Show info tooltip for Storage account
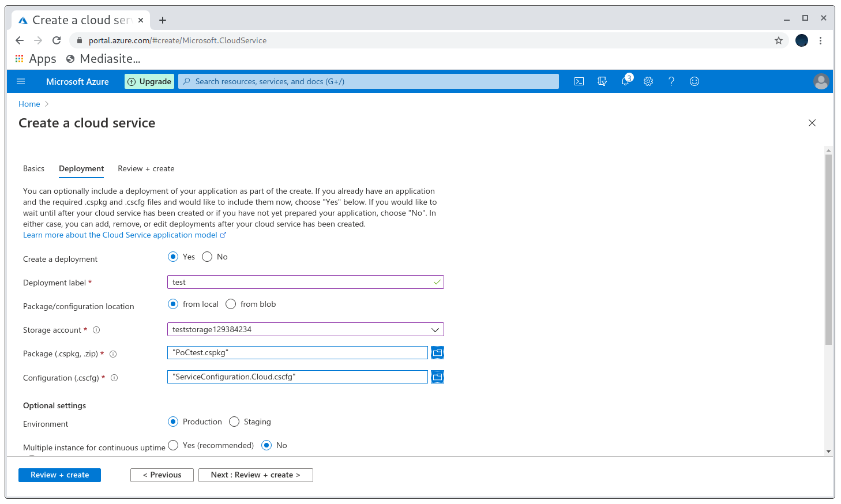The image size is (841, 504). [96, 330]
